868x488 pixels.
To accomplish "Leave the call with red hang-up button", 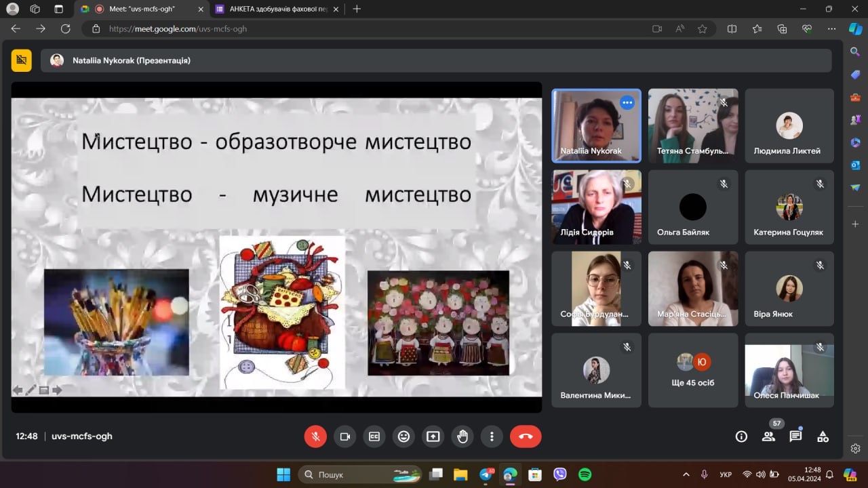I will tap(526, 436).
